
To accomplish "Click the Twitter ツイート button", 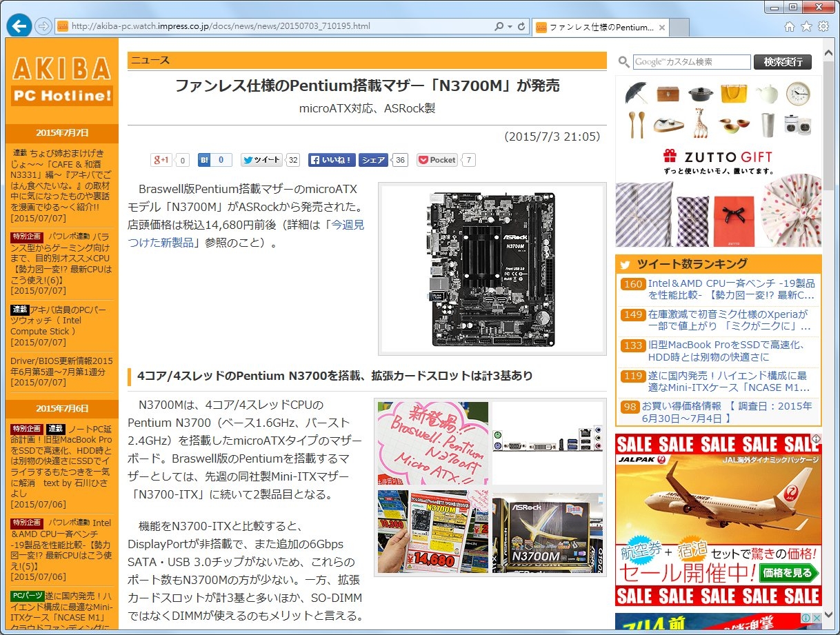I will [x=261, y=160].
